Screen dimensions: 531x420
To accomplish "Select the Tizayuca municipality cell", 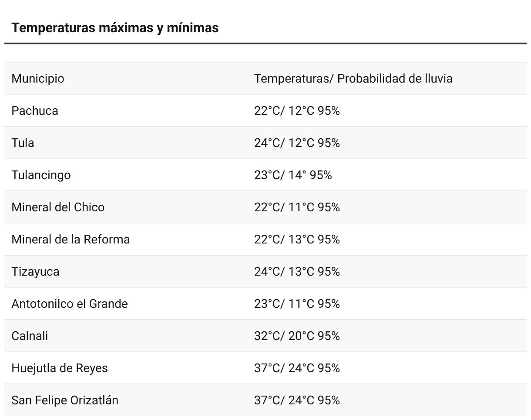I will point(35,272).
